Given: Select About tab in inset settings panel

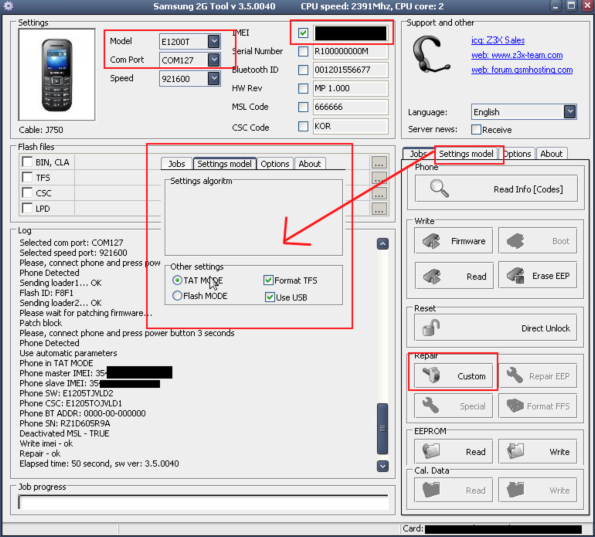Looking at the screenshot, I should 310,164.
